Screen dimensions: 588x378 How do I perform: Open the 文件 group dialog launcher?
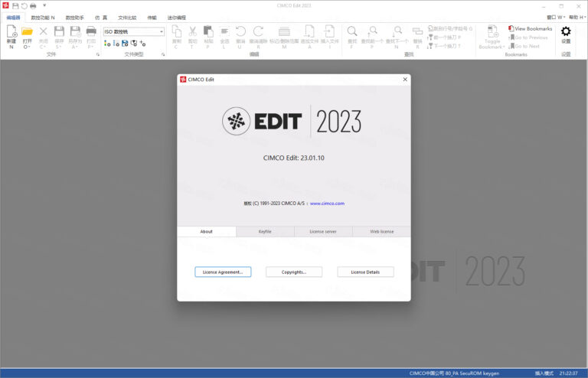[x=98, y=54]
